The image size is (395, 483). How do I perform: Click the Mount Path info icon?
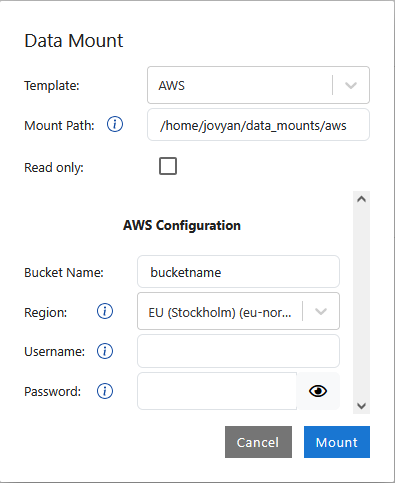coord(115,124)
